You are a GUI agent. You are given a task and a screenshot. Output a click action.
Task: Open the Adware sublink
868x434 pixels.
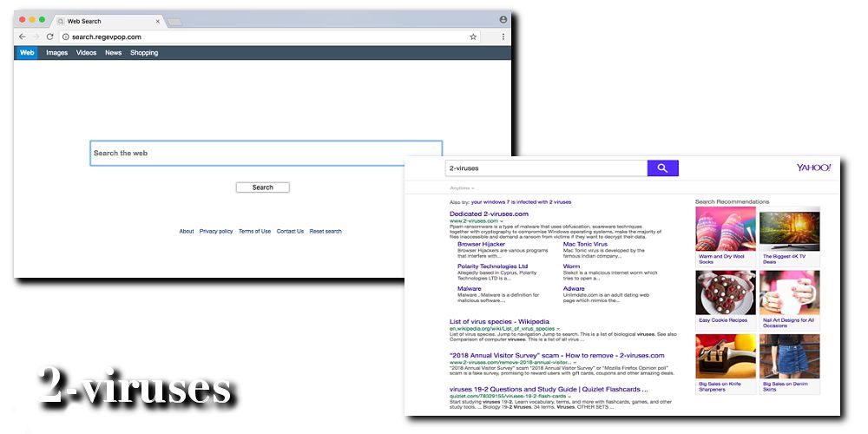pyautogui.click(x=574, y=289)
